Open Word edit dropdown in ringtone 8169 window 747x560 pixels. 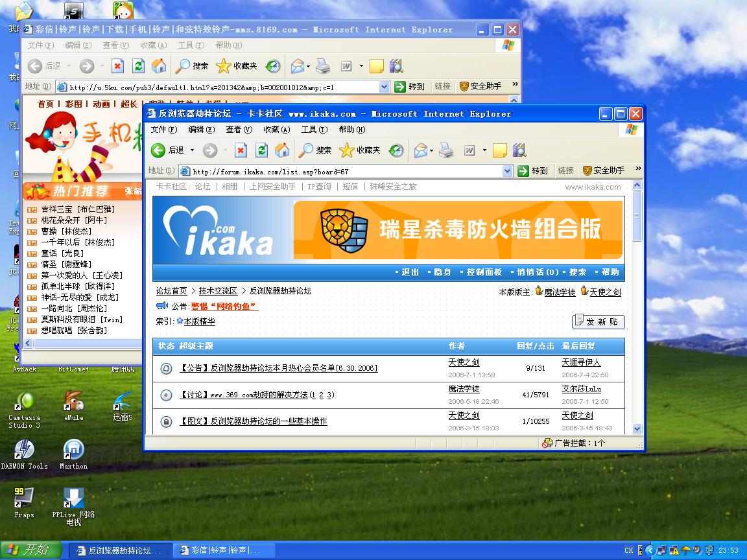click(361, 65)
